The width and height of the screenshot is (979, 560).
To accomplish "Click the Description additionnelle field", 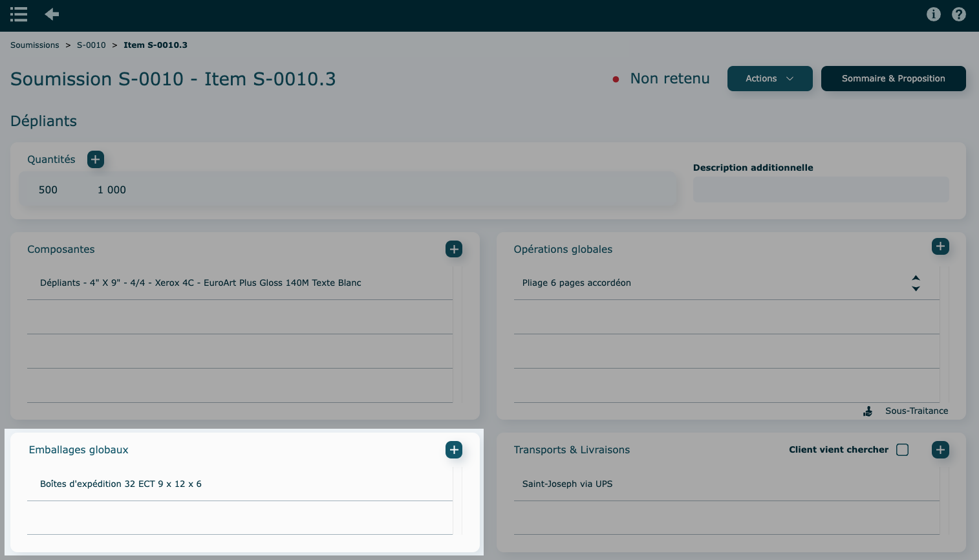I will click(x=821, y=189).
